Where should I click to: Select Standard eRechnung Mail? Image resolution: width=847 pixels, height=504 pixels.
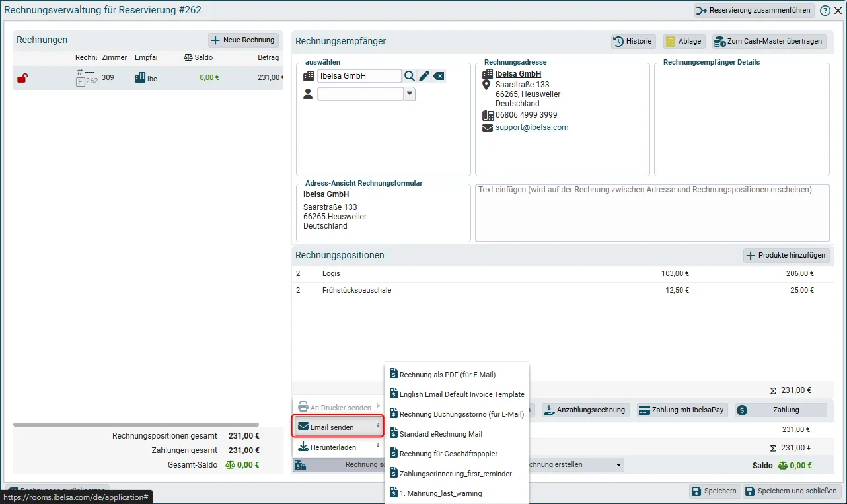click(x=457, y=434)
